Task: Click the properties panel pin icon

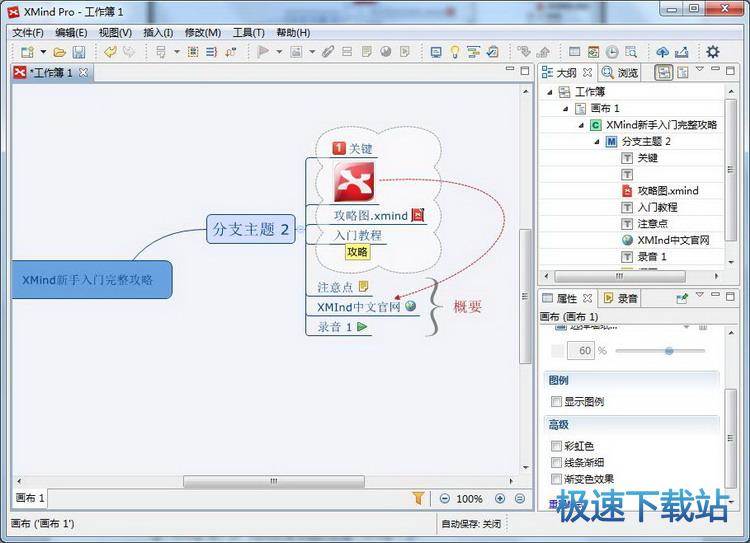Action: (x=682, y=299)
